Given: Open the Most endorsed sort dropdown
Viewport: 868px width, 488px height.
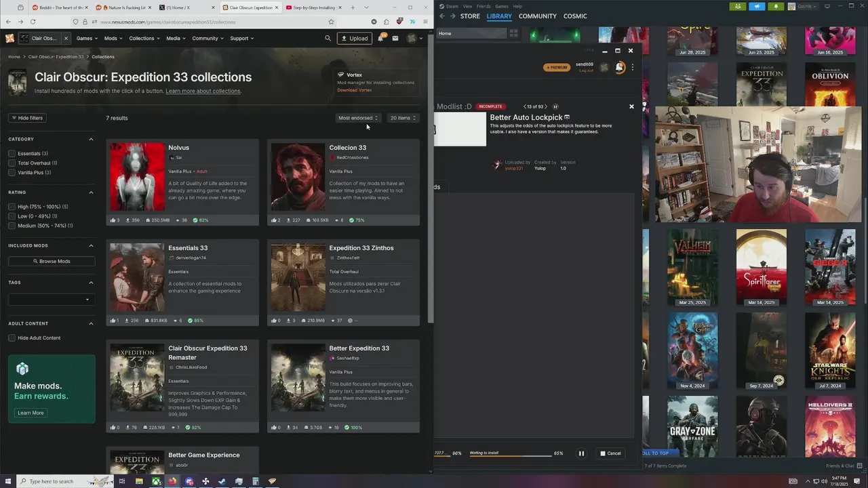Looking at the screenshot, I should (358, 118).
